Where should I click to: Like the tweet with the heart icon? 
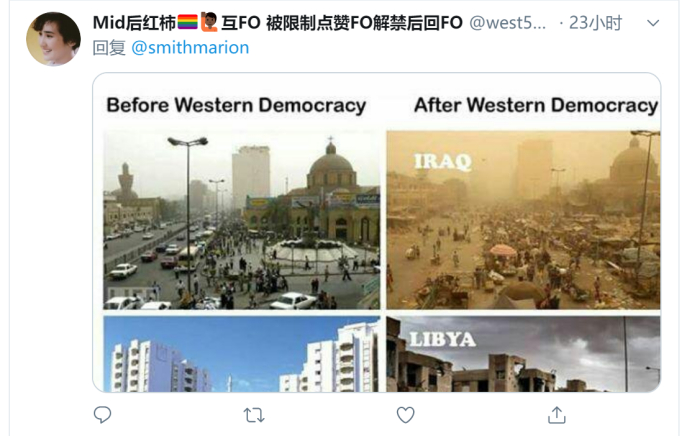tap(405, 415)
